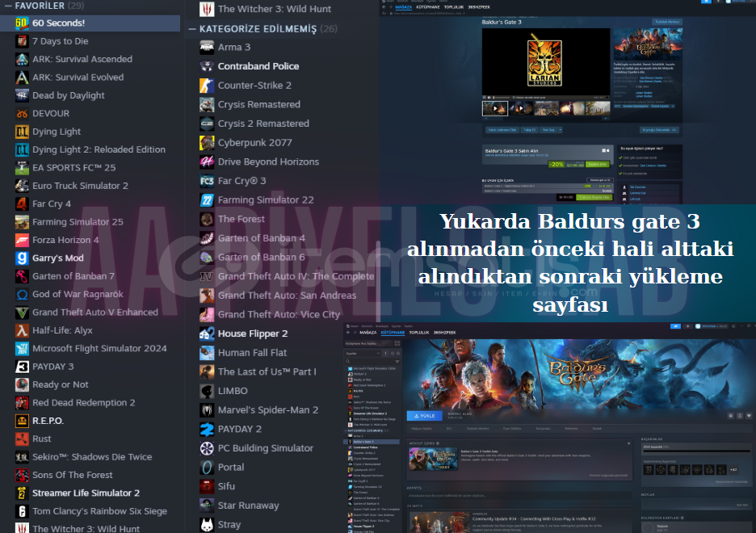Select the EA SPORTS FC 25 icon
The image size is (756, 533).
(x=22, y=167)
